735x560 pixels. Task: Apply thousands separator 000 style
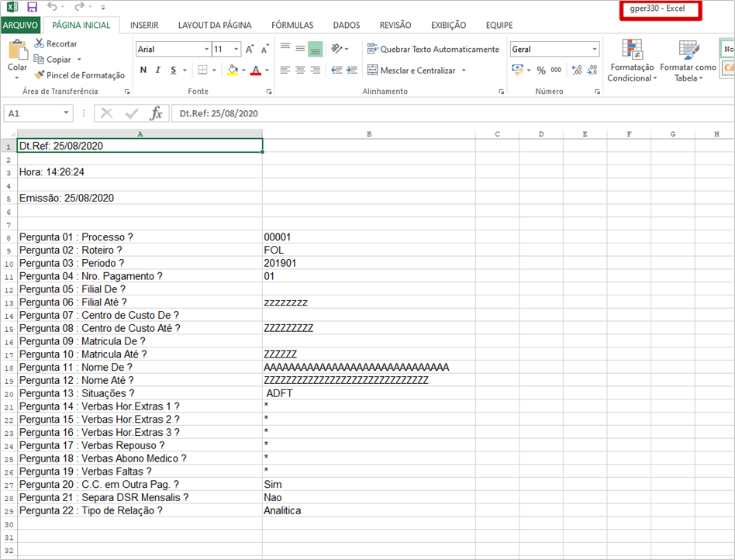point(556,70)
